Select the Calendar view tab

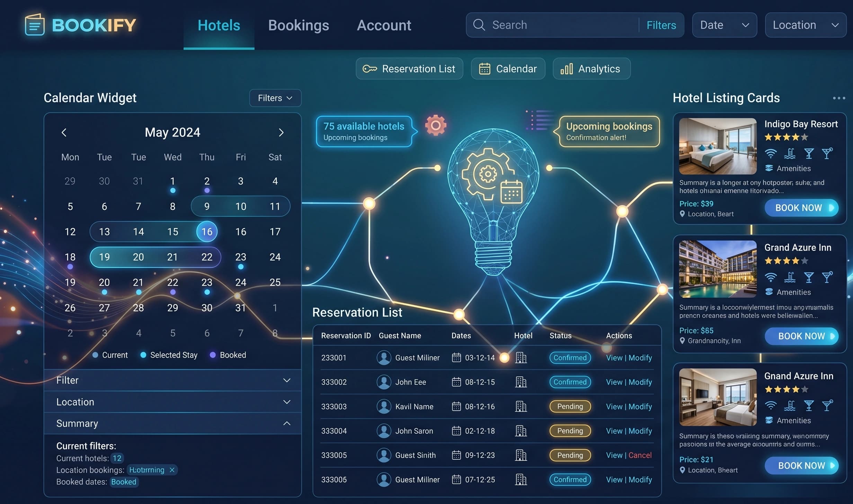coord(508,69)
